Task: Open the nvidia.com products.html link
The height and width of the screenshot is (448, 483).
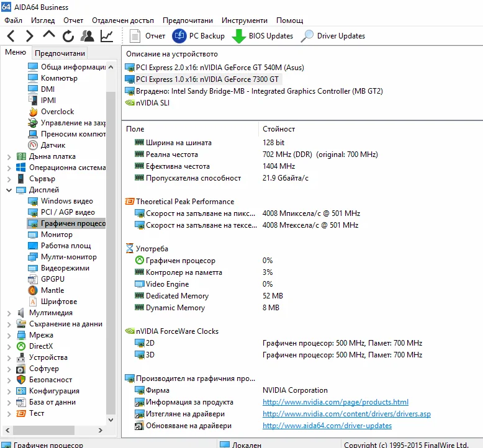Action: coord(335,402)
